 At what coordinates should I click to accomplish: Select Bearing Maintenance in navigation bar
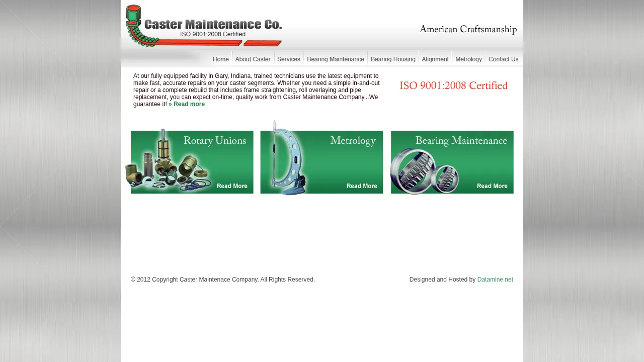tap(335, 59)
